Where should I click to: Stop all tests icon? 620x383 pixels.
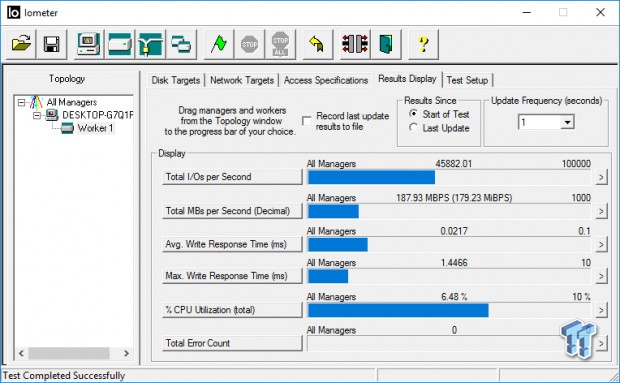[280, 44]
